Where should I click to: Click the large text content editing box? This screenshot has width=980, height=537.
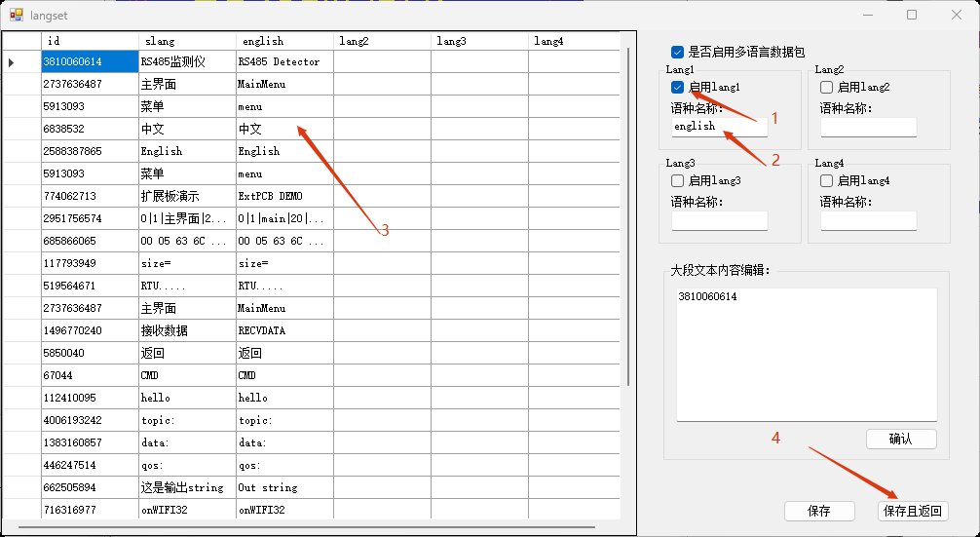click(x=806, y=355)
